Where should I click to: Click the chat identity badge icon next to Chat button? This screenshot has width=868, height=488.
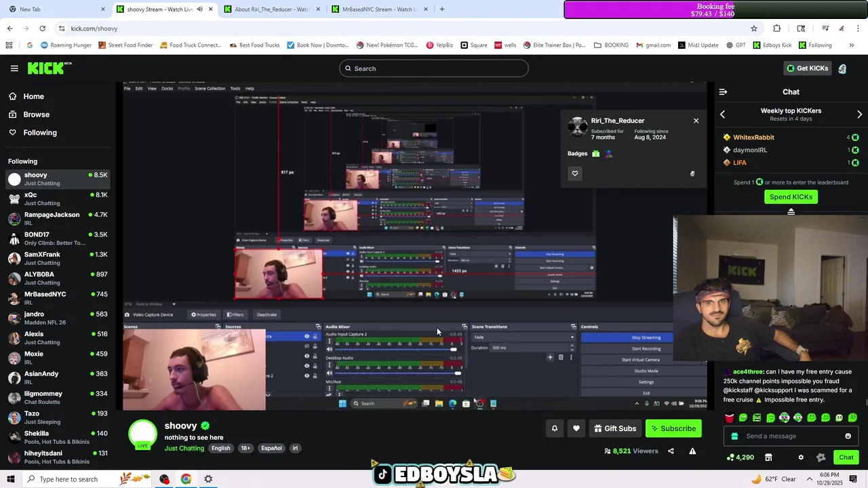click(x=821, y=457)
